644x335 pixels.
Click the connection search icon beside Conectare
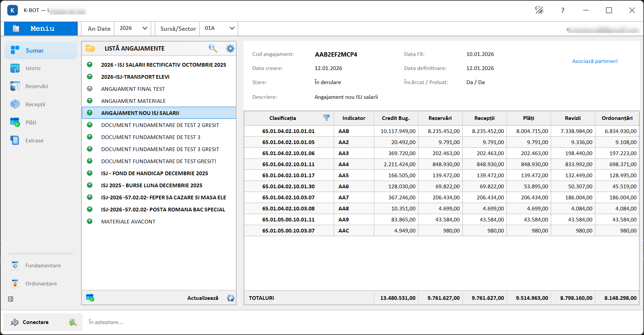(x=73, y=322)
